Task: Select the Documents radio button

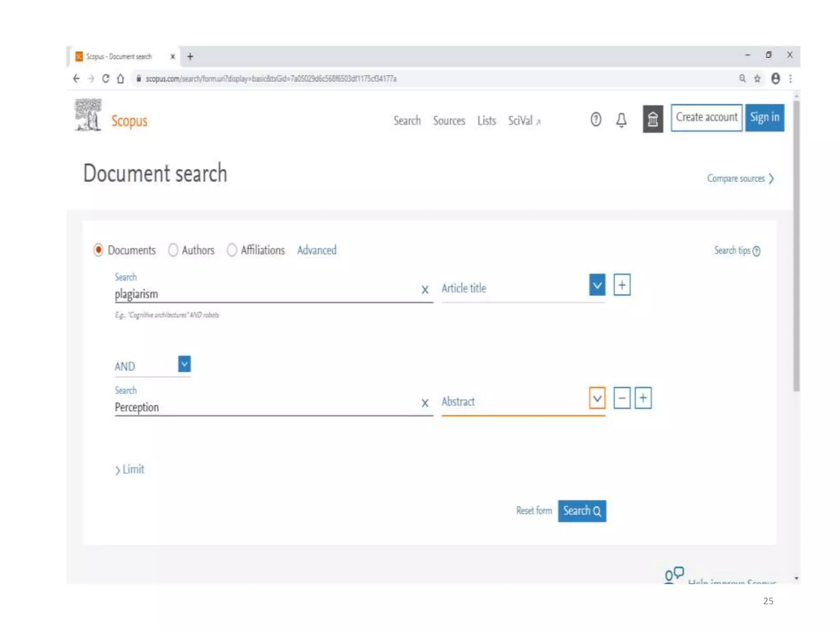Action: click(x=98, y=250)
